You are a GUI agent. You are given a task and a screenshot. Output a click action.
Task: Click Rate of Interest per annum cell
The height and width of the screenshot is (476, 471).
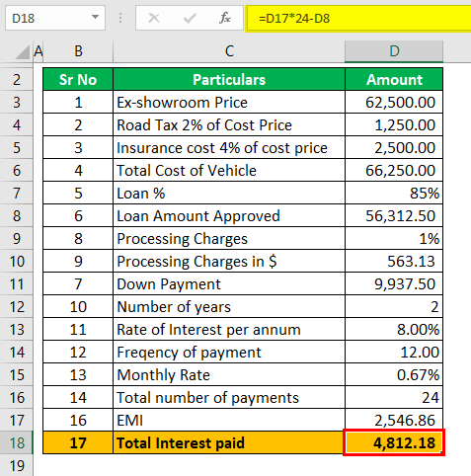pos(229,330)
